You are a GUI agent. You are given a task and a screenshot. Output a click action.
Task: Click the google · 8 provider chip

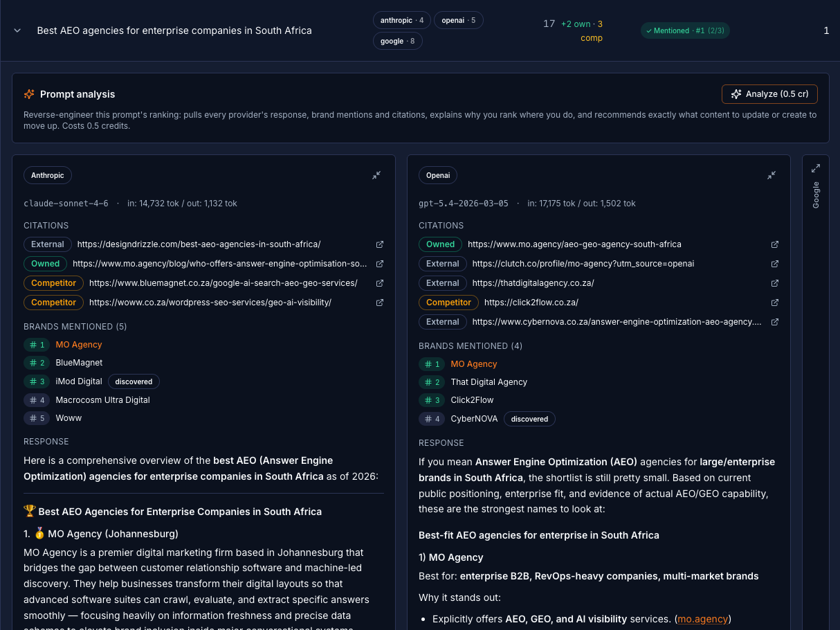click(x=398, y=41)
